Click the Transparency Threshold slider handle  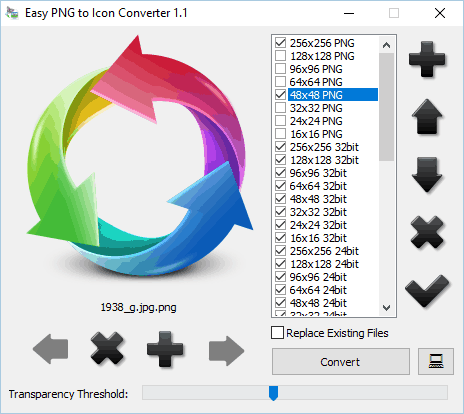(273, 393)
